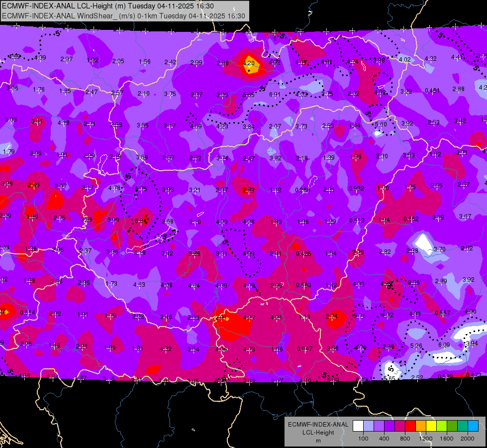Click the wind shear value 0.932
487x448 pixels.
tap(356, 188)
